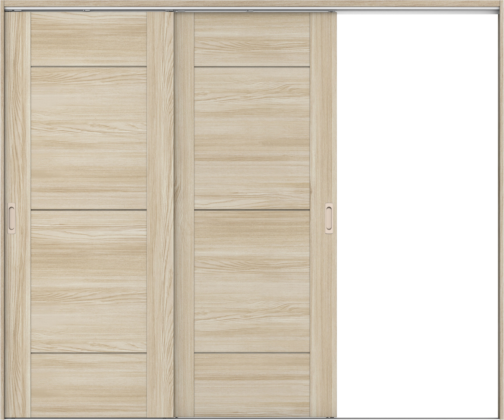Click the top wooden header frame
The width and height of the screenshot is (504, 420).
point(252,3)
